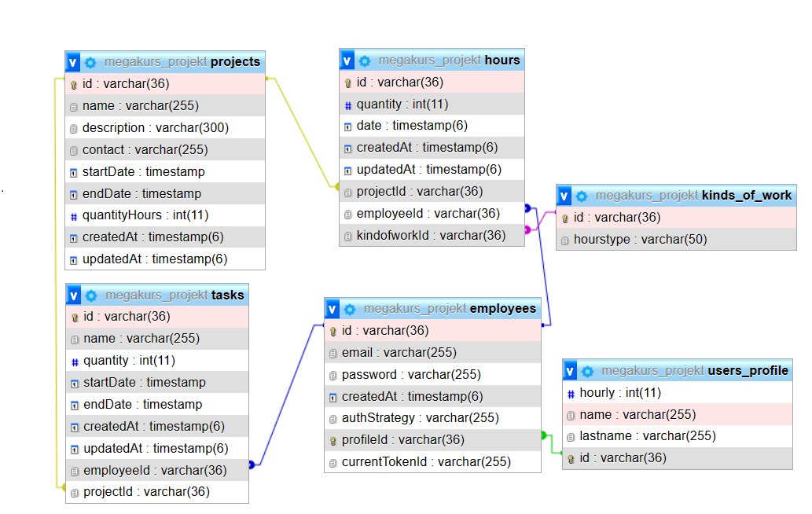Collapse the employees table via its V control
Image resolution: width=812 pixels, height=514 pixels.
(331, 308)
